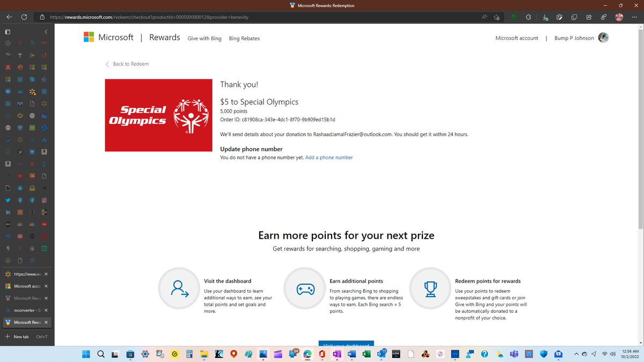This screenshot has width=644, height=362.
Task: Click the Share icon in Edge toolbar
Action: click(x=589, y=17)
